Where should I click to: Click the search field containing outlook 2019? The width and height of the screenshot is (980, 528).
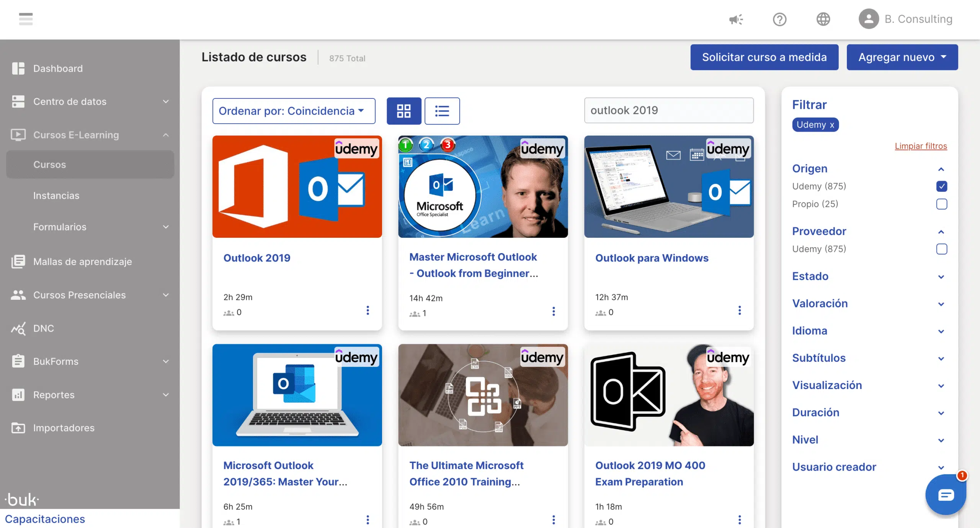(x=669, y=110)
